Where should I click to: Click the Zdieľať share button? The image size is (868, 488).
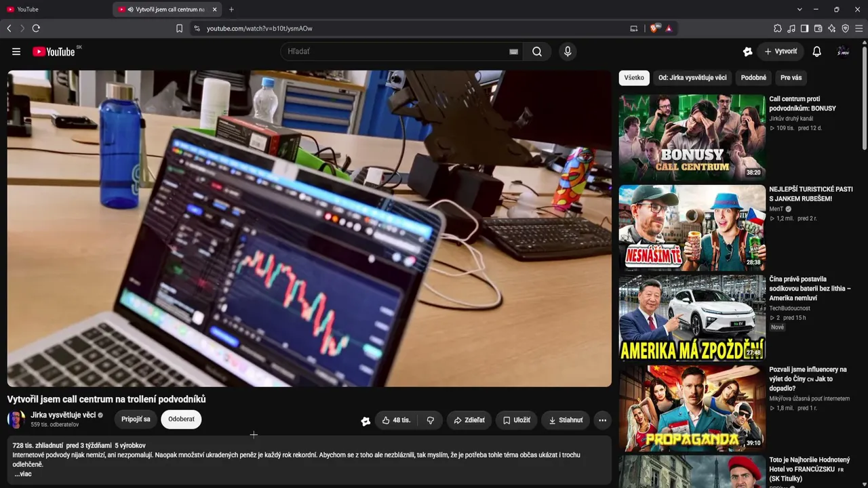click(469, 420)
